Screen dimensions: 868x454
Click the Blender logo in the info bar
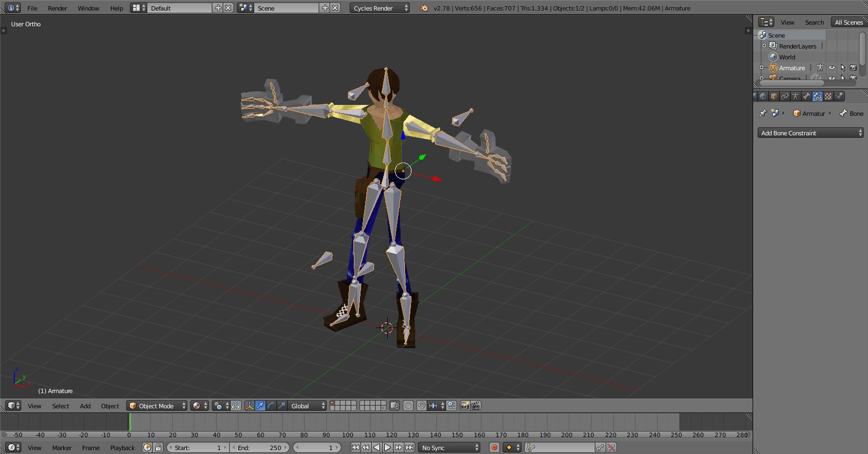click(x=424, y=8)
